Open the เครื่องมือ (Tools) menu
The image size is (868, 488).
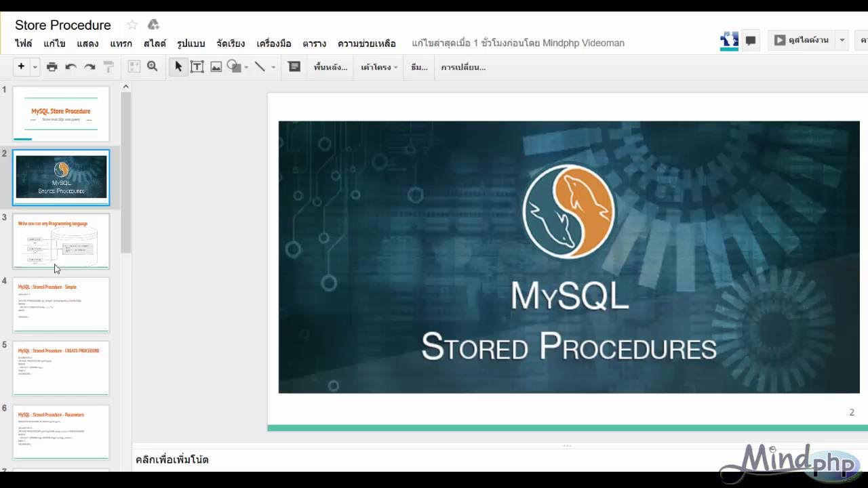click(x=274, y=43)
